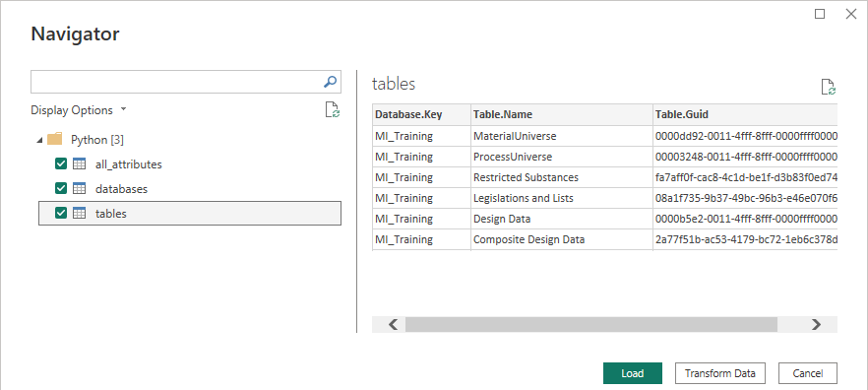Click the horizontal scrollbar left arrow
The image size is (868, 390).
tap(394, 324)
